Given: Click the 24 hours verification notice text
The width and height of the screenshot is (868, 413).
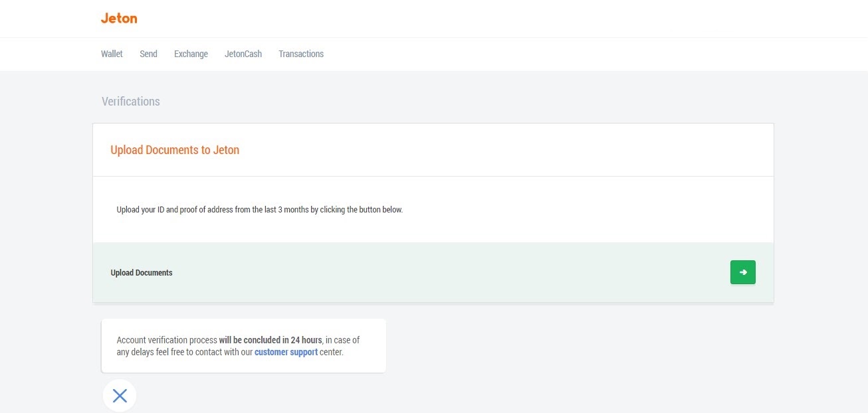Looking at the screenshot, I should (x=238, y=346).
